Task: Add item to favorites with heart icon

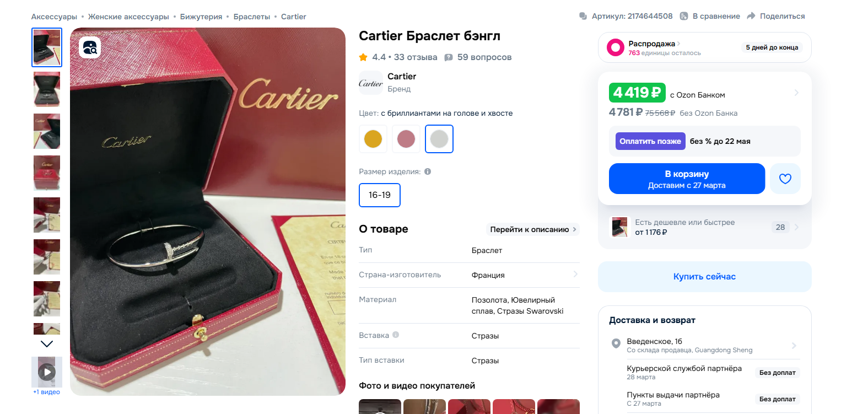Action: coord(785,179)
